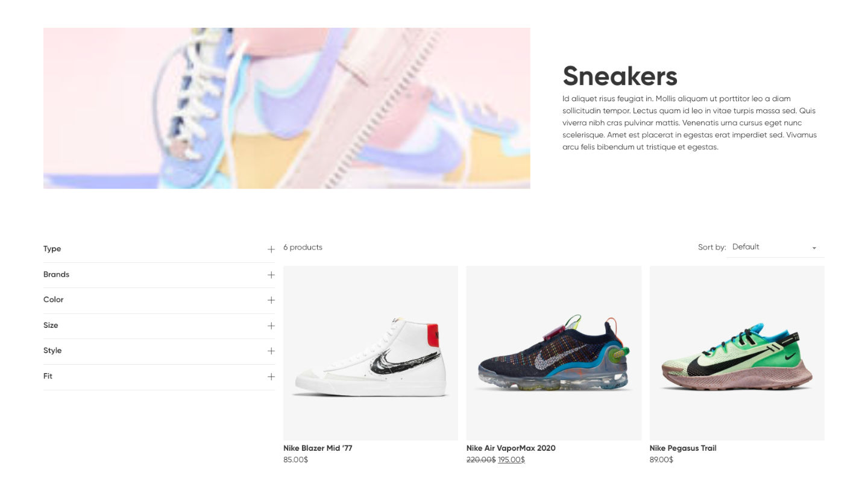Image resolution: width=868 pixels, height=490 pixels.
Task: Open the Nike Air VaporMax 2020 title link
Action: tap(511, 448)
